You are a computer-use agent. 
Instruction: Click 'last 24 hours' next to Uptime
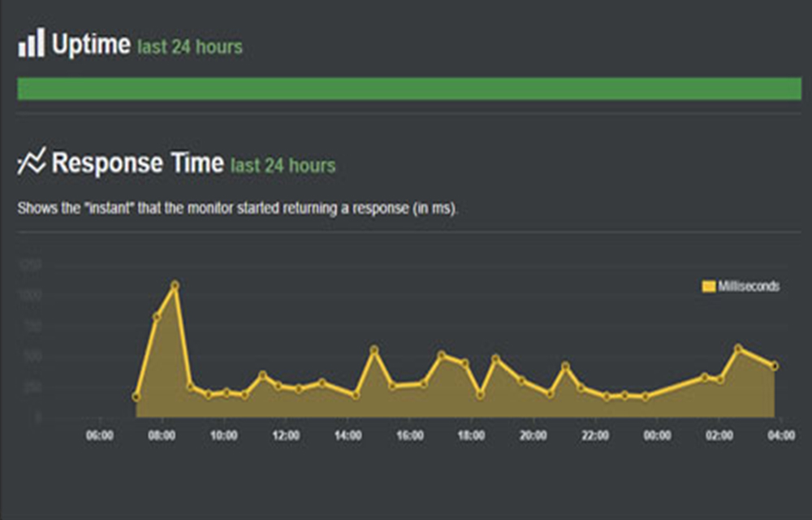189,46
